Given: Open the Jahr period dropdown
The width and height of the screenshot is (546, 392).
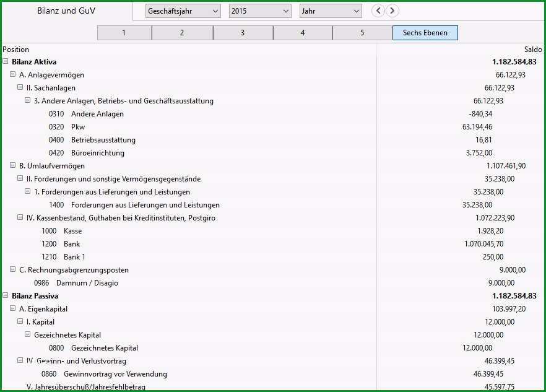Looking at the screenshot, I should (x=331, y=11).
